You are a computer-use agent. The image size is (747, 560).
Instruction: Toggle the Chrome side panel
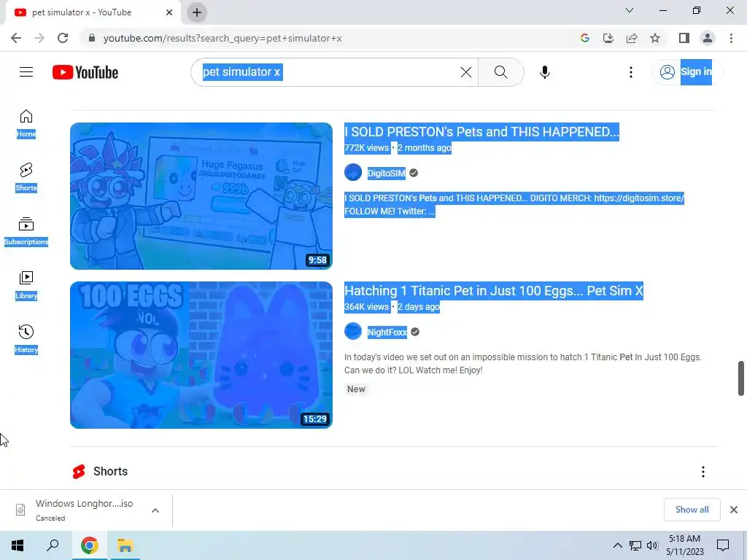click(x=684, y=38)
